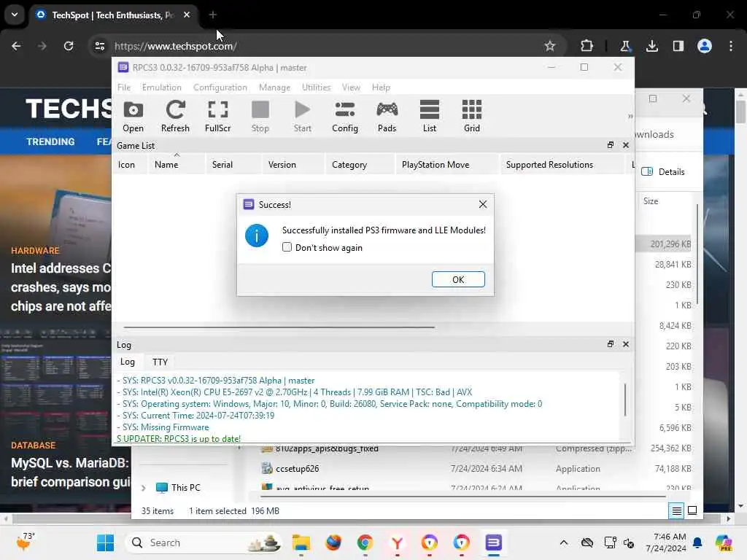Click the Supported Resolutions column header

562,164
